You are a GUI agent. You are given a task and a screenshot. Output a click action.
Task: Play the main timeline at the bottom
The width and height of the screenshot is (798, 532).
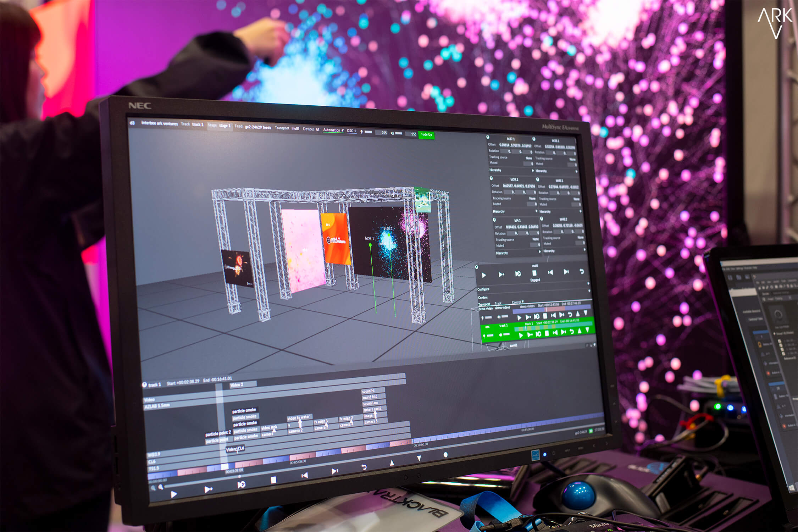point(173,494)
